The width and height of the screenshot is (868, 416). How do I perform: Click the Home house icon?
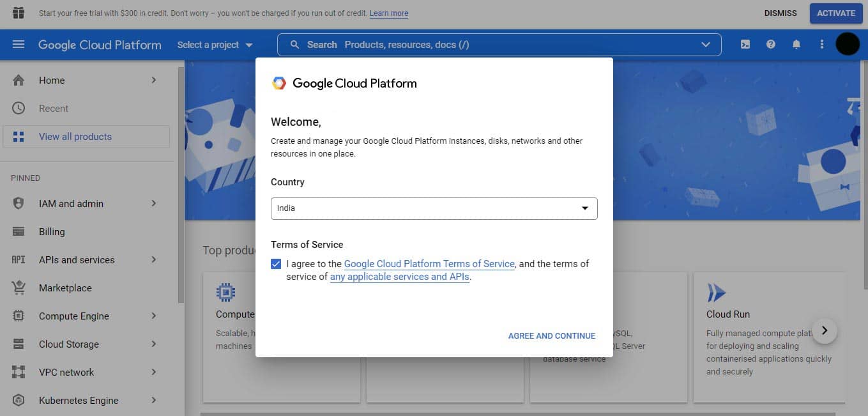click(19, 81)
